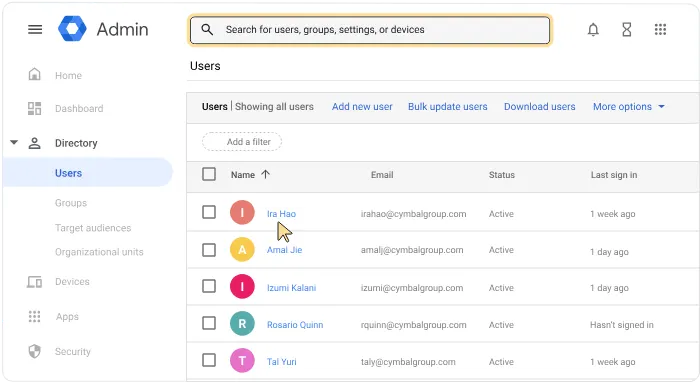The width and height of the screenshot is (700, 390).
Task: Click the Apps grid icon in sidebar
Action: click(34, 316)
